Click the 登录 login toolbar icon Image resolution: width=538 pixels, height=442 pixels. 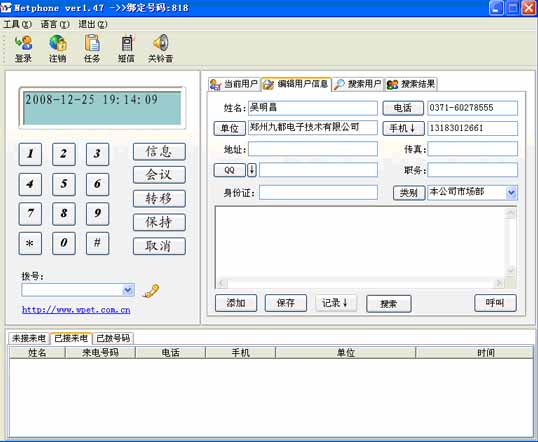(x=23, y=43)
